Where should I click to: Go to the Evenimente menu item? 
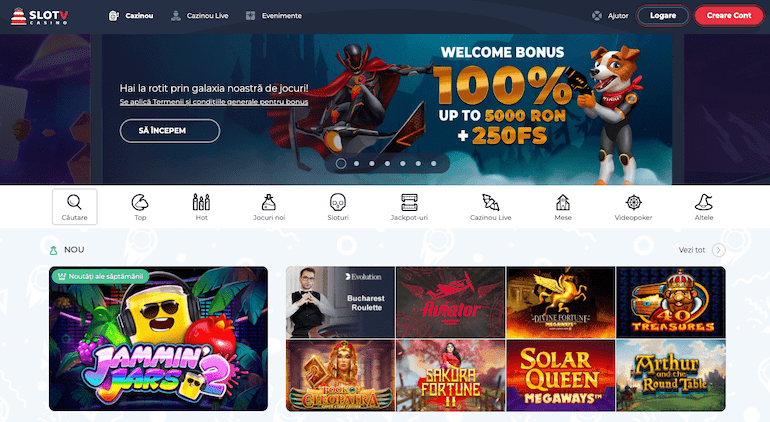274,16
